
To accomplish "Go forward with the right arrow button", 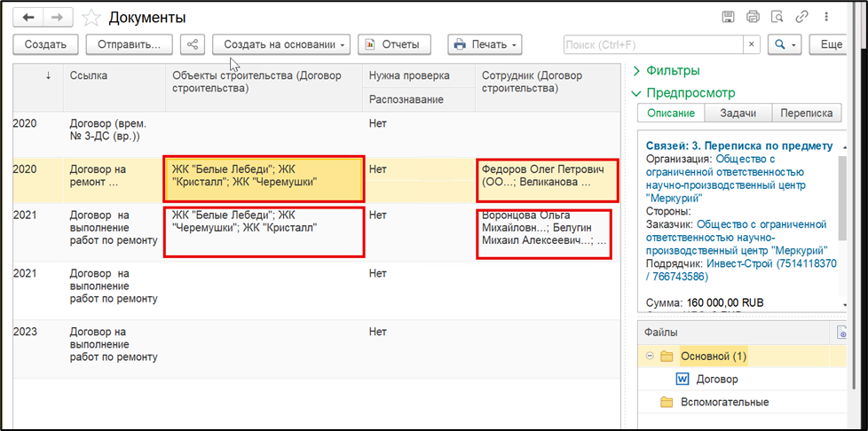I will (x=57, y=17).
